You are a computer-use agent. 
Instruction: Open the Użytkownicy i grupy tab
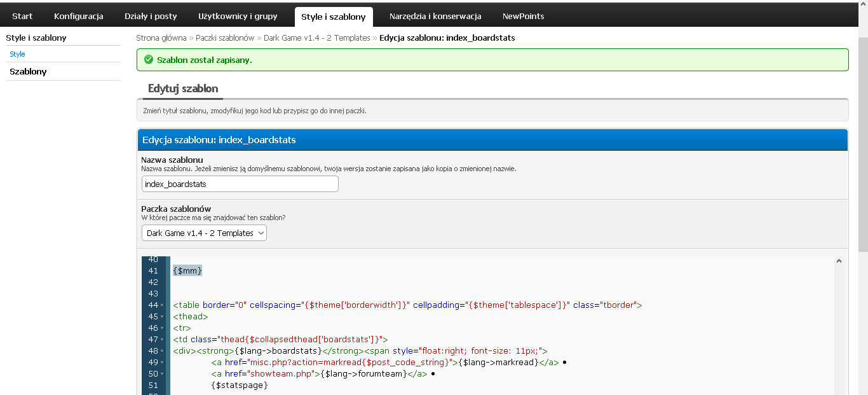click(234, 16)
